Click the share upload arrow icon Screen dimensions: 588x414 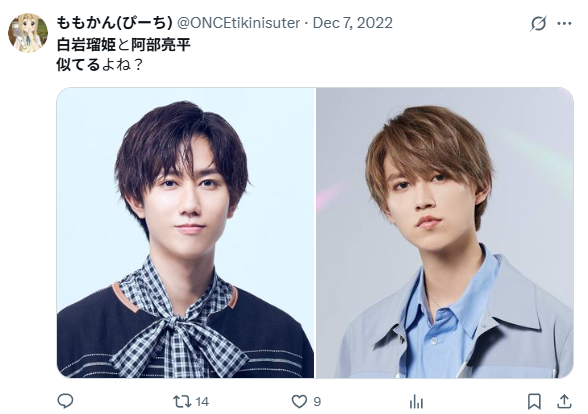click(564, 401)
